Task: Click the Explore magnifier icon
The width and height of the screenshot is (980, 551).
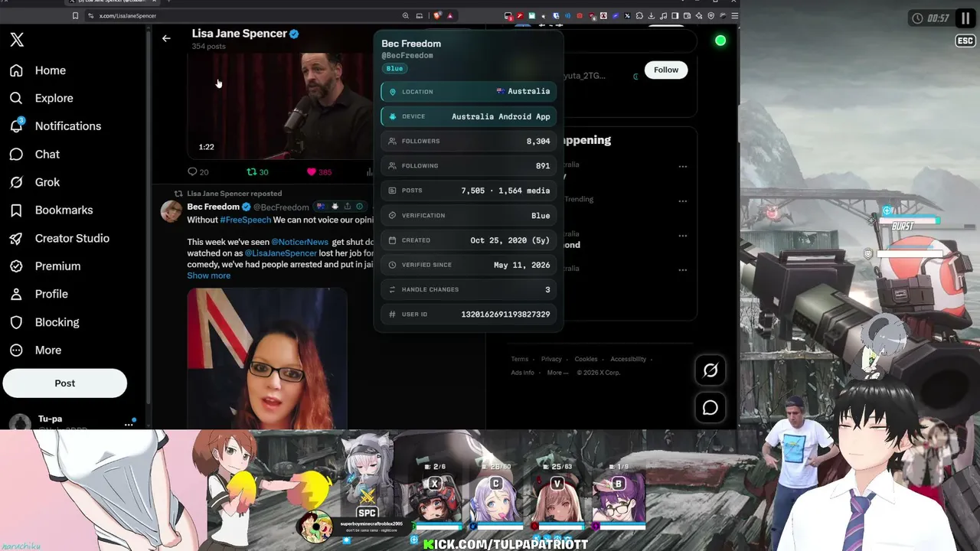Action: point(16,98)
